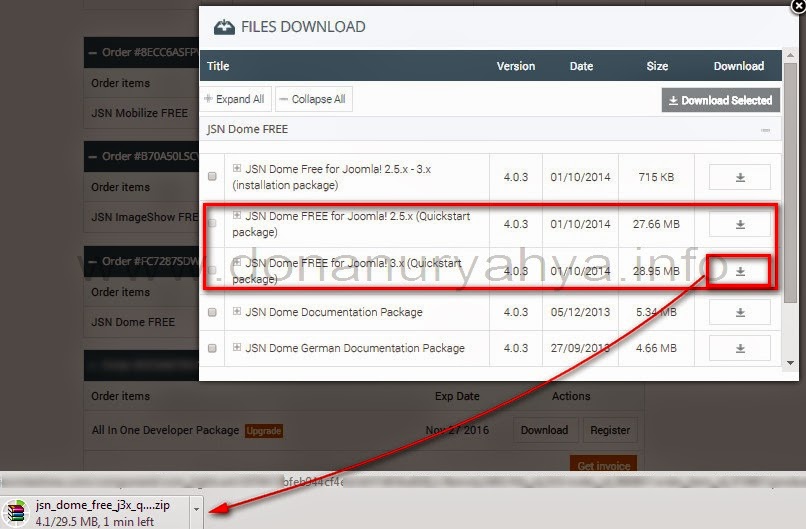Collapse Order #B70A50LSC section
This screenshot has width=806, height=529.
point(93,157)
